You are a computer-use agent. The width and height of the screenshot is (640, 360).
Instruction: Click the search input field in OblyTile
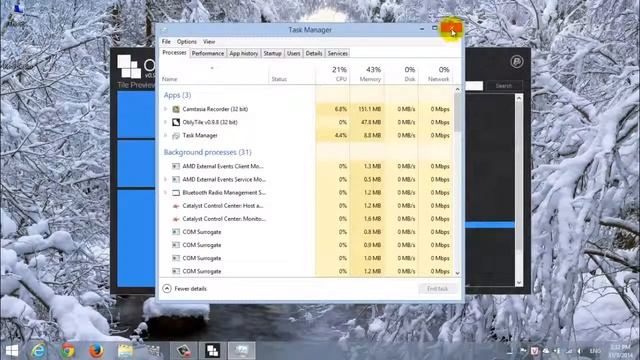pos(474,86)
